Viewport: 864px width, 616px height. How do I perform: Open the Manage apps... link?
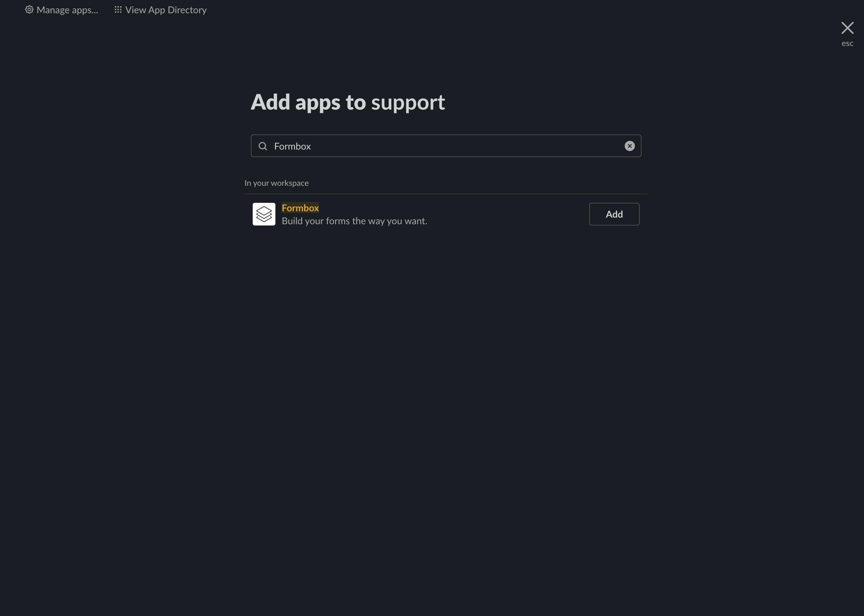pos(67,10)
